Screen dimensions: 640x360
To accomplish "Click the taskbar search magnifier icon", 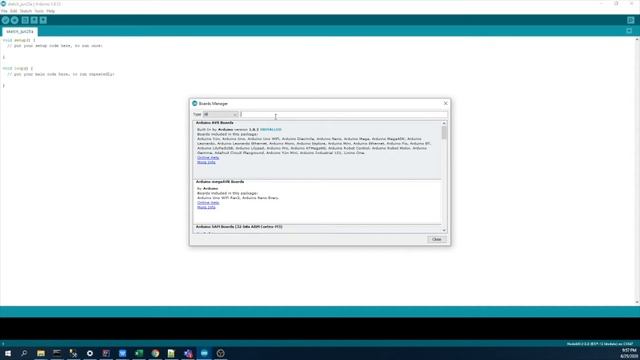I will 24,353.
